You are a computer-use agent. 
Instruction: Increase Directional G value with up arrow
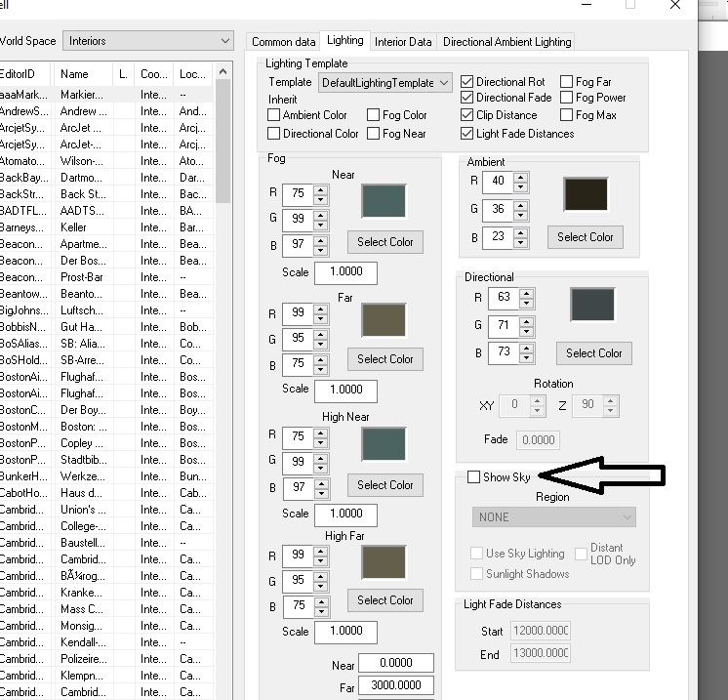pyautogui.click(x=525, y=319)
